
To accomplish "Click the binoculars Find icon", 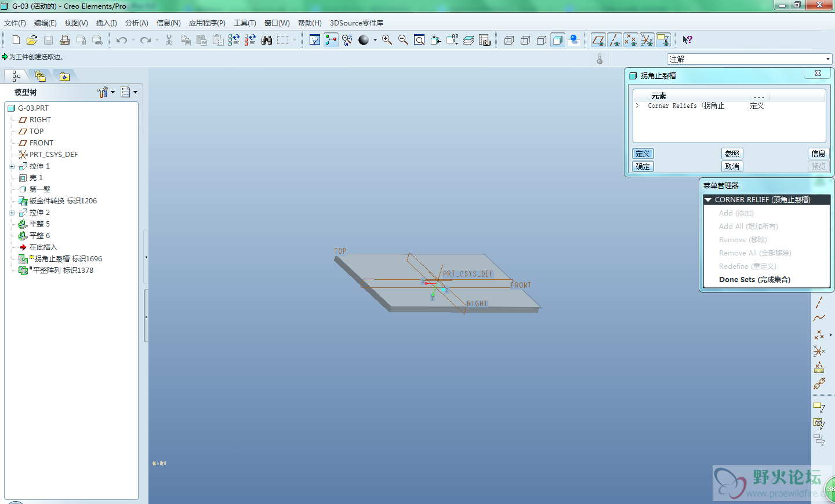I will coord(267,40).
